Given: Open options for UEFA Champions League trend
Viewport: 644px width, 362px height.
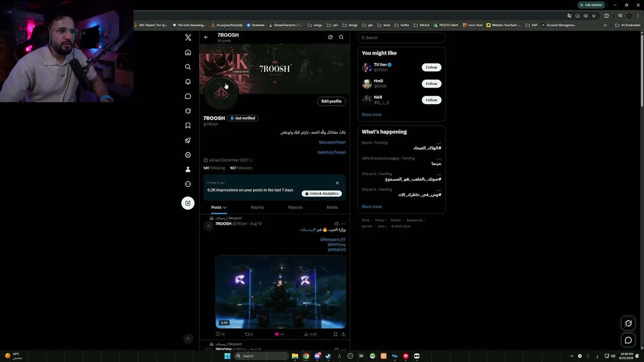Looking at the screenshot, I should 439,158.
